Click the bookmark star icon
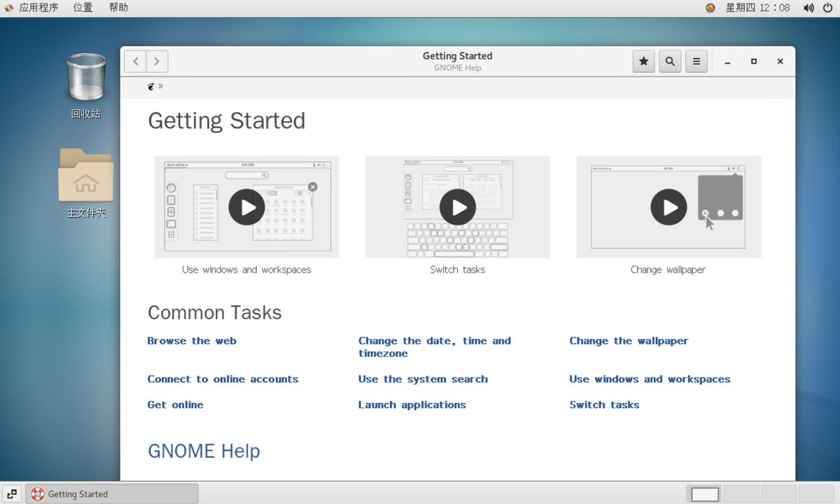The image size is (840, 504). (x=643, y=62)
